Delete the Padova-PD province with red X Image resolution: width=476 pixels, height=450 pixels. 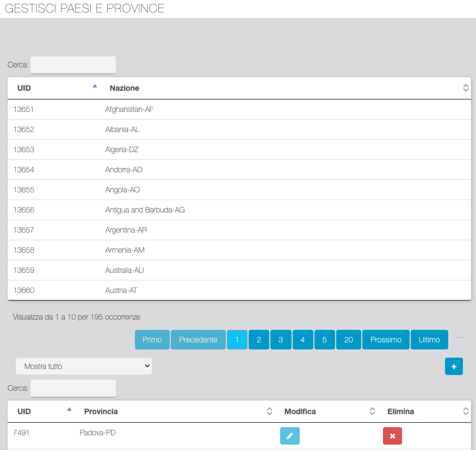pos(392,436)
